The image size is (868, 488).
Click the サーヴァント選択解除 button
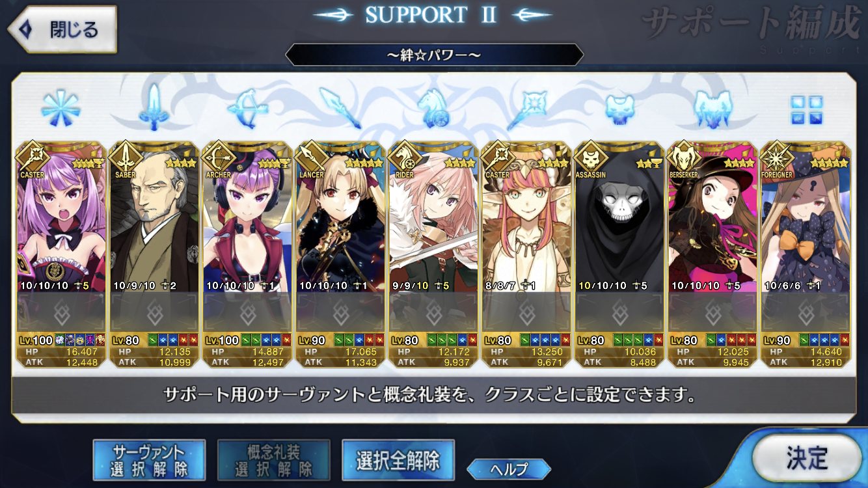149,460
